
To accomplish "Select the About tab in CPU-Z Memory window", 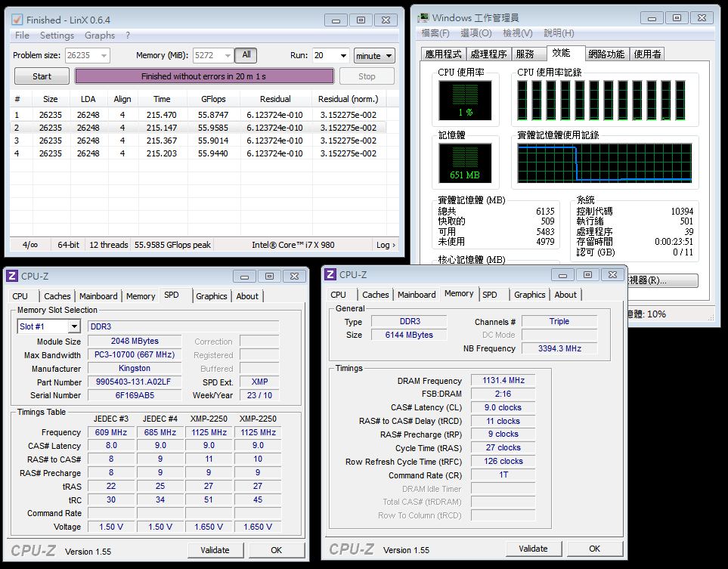I will 565,295.
